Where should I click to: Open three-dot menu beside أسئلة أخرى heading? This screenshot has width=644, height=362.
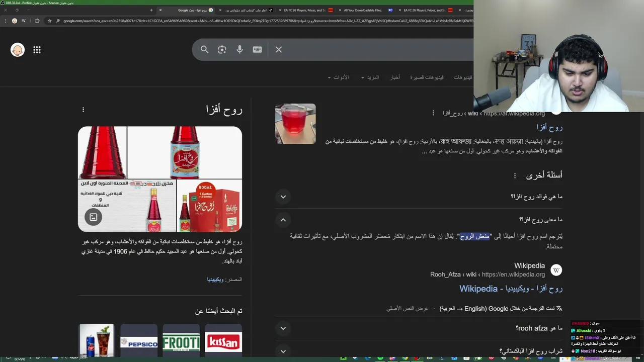[515, 175]
